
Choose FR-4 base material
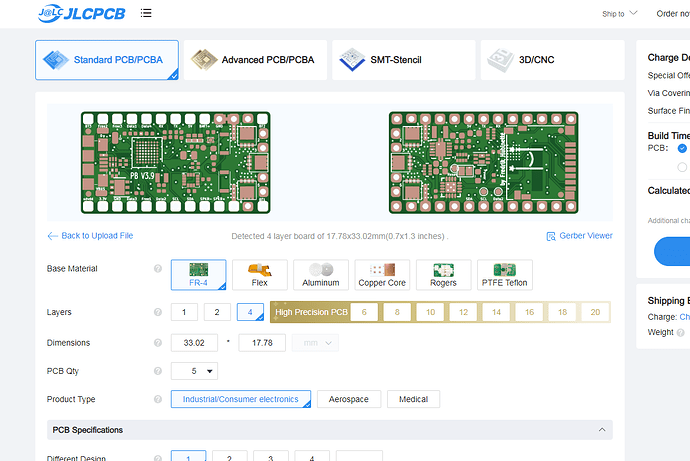198,275
